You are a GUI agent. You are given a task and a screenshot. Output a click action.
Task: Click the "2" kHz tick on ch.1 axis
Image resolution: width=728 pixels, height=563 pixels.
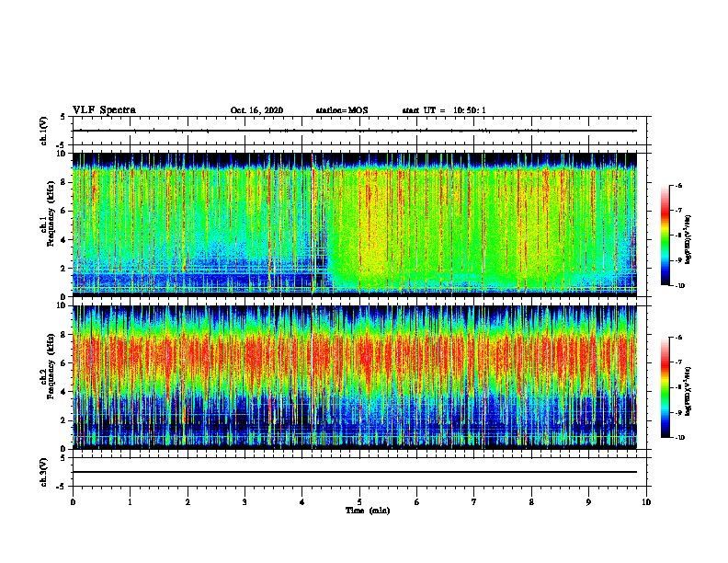tap(64, 269)
